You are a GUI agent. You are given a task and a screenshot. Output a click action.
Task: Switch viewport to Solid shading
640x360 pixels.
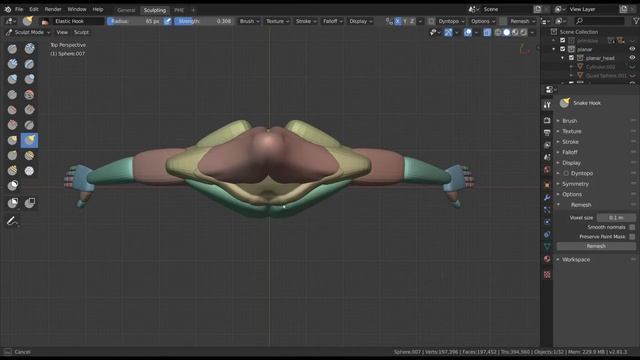click(x=507, y=32)
